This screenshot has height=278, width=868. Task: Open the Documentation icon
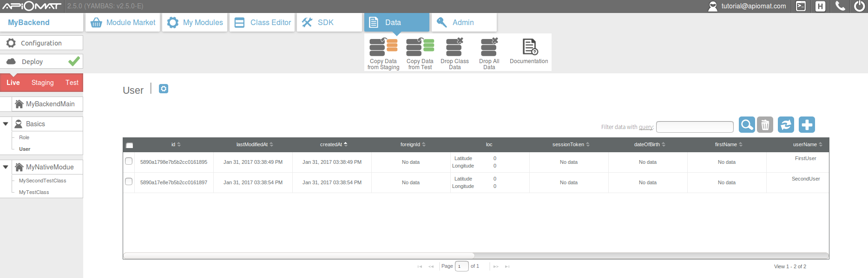(530, 47)
